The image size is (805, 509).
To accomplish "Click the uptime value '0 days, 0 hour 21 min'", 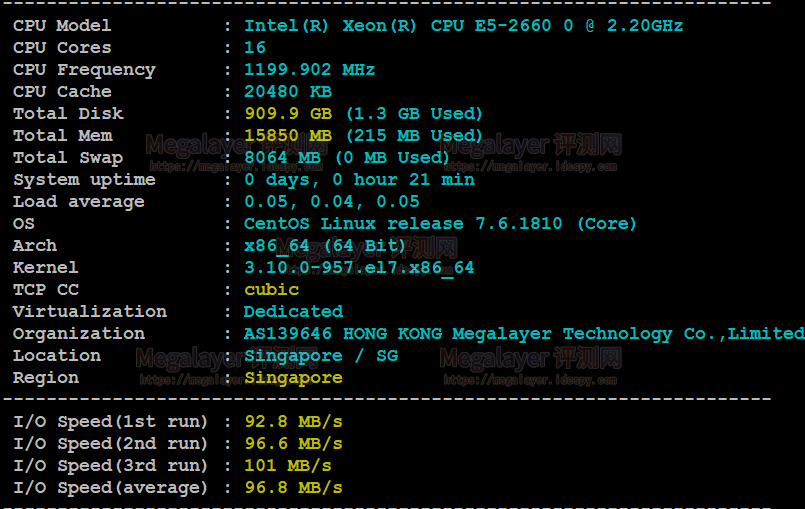I will 359,180.
